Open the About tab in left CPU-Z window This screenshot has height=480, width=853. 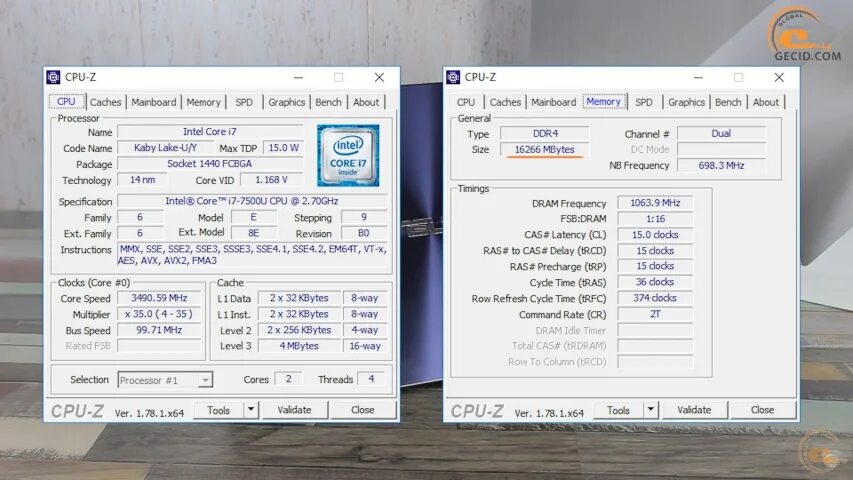(x=366, y=102)
